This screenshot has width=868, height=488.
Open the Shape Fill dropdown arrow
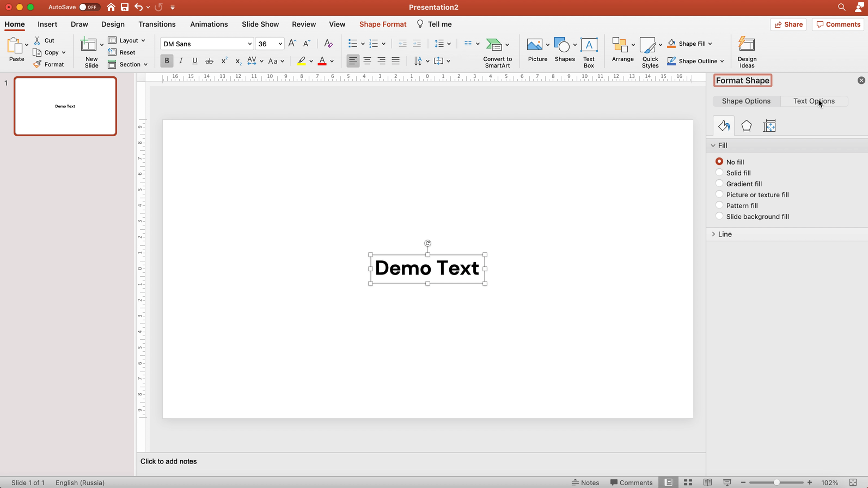(710, 44)
